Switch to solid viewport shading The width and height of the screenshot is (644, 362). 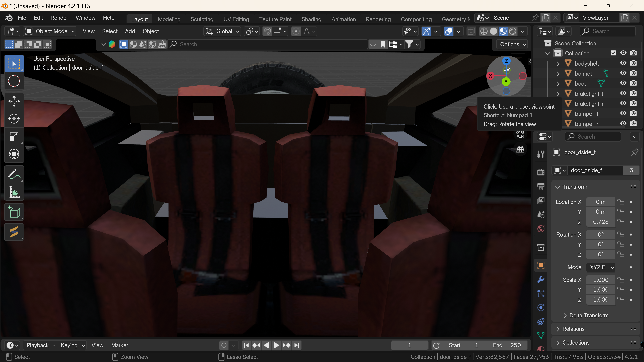tap(494, 31)
